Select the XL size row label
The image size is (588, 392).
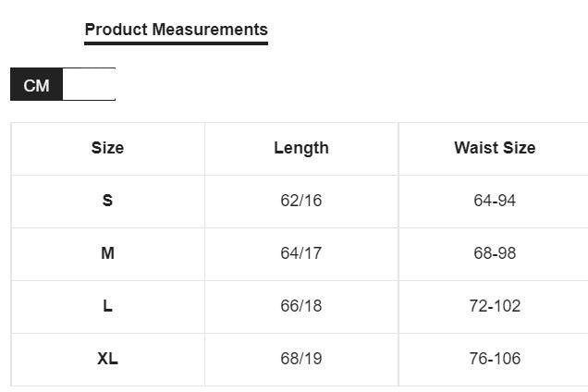(107, 359)
